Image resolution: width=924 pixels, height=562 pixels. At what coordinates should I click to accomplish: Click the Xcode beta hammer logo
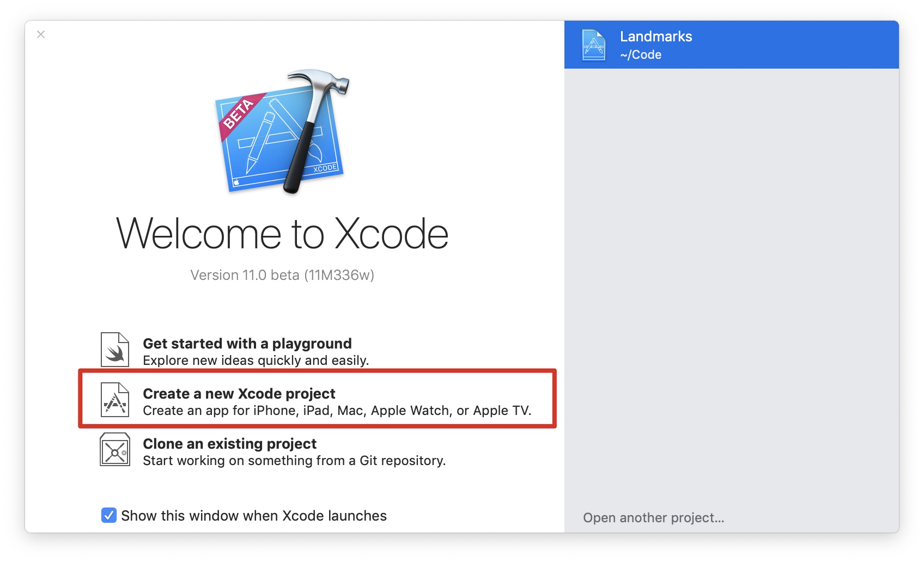pos(282,132)
